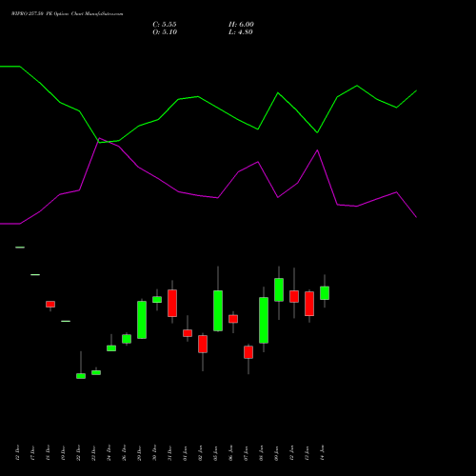Click the green candlestick for 29 Dec
The height and width of the screenshot is (476, 476).
click(142, 320)
